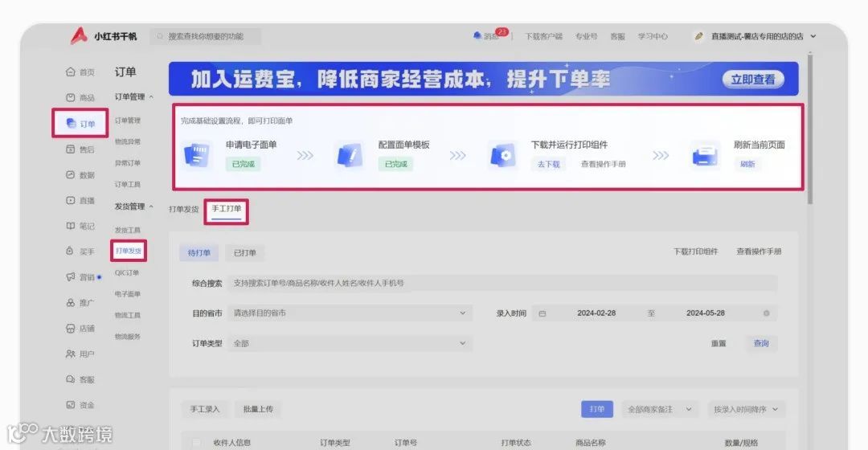Select the 待打单 tab

199,253
